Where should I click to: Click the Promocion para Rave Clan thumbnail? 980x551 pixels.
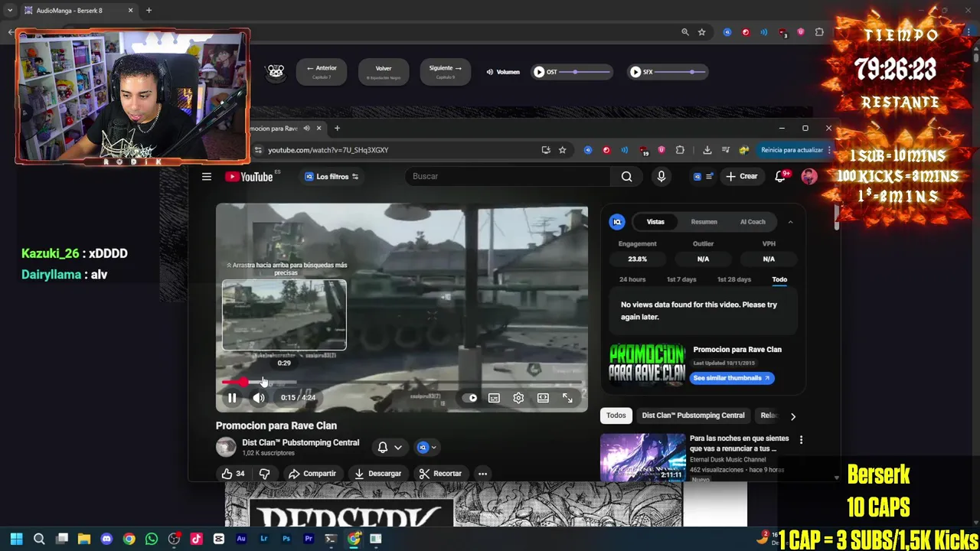647,364
